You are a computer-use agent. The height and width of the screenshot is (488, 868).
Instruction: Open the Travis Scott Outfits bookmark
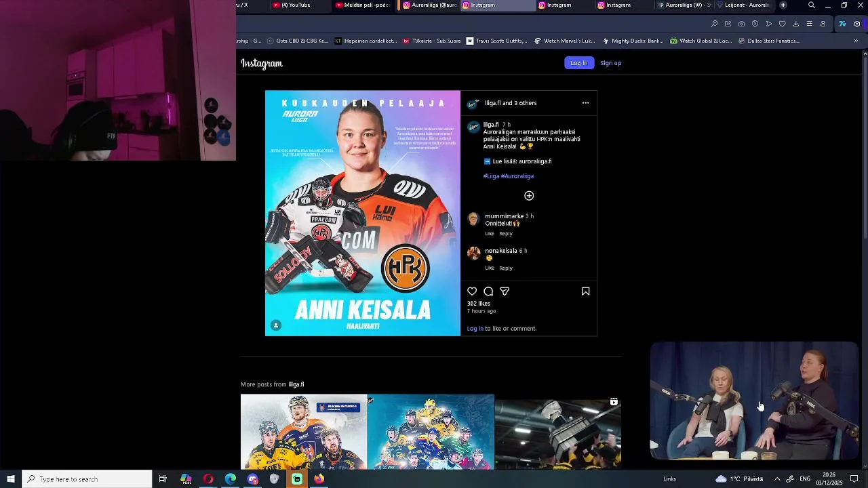(496, 41)
